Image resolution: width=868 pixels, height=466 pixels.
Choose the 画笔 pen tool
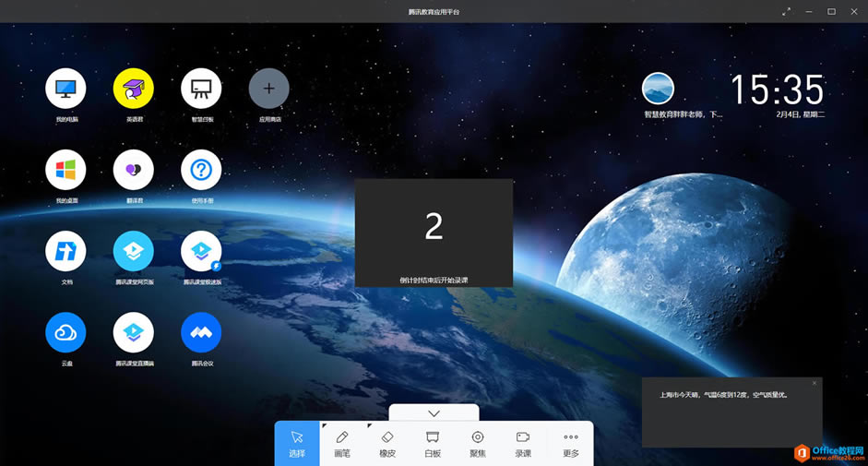342,444
